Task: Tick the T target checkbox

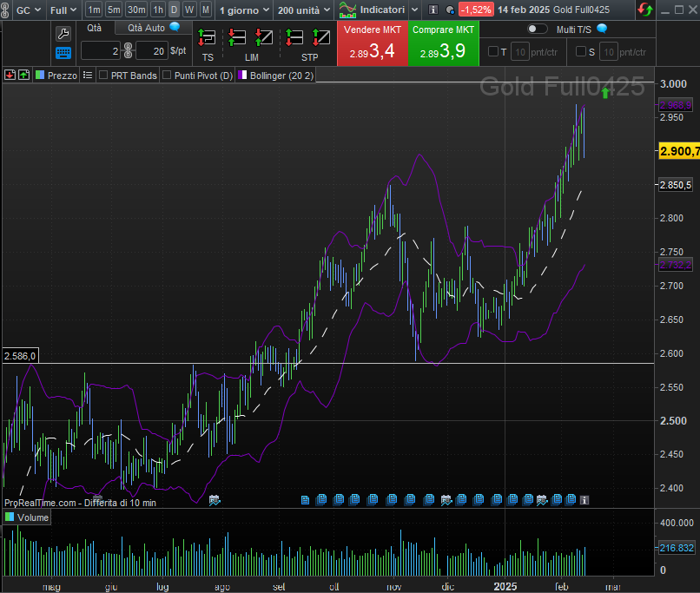Action: coord(493,52)
